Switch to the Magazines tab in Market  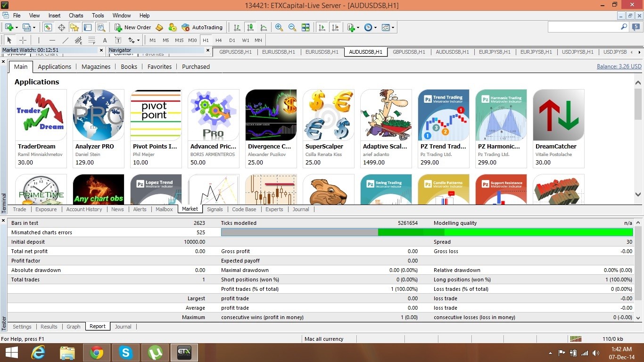coord(96,66)
